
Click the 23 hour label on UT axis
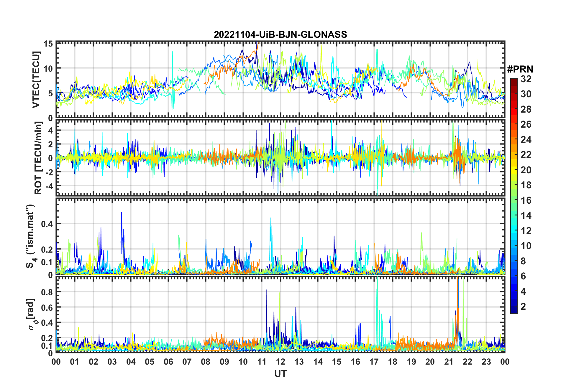click(486, 362)
